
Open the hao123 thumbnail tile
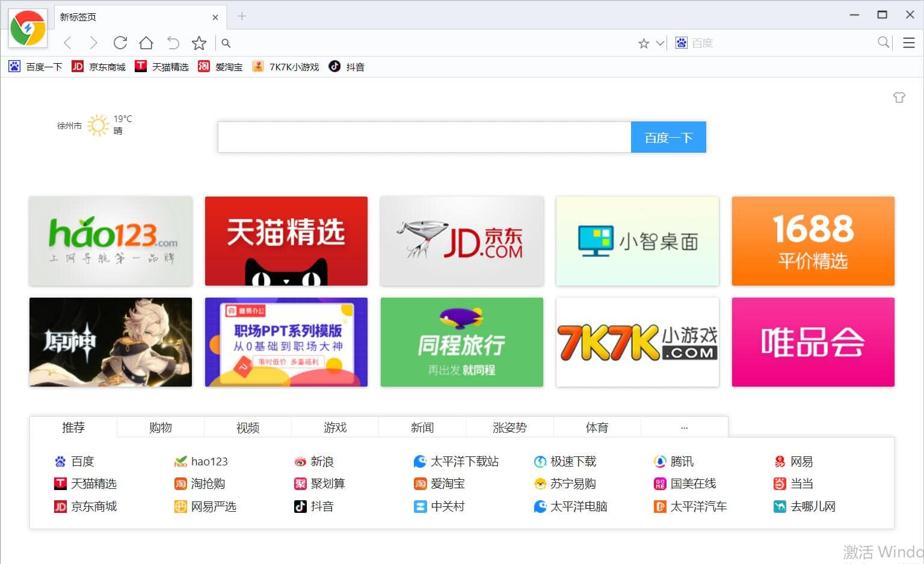[x=111, y=241]
